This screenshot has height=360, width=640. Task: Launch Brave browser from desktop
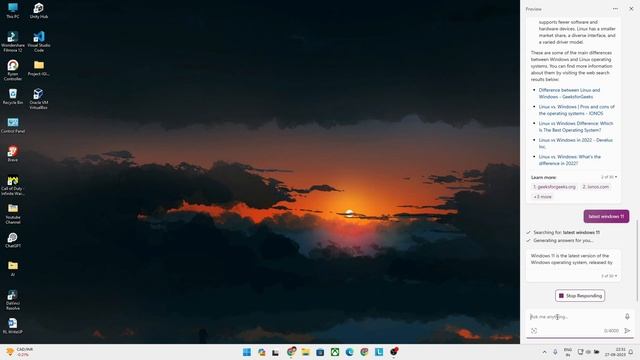13,154
